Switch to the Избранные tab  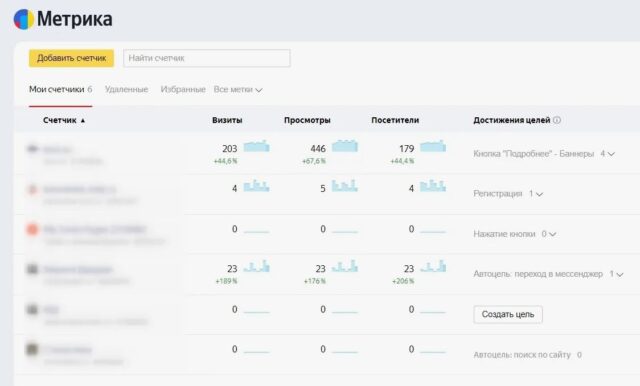point(183,89)
